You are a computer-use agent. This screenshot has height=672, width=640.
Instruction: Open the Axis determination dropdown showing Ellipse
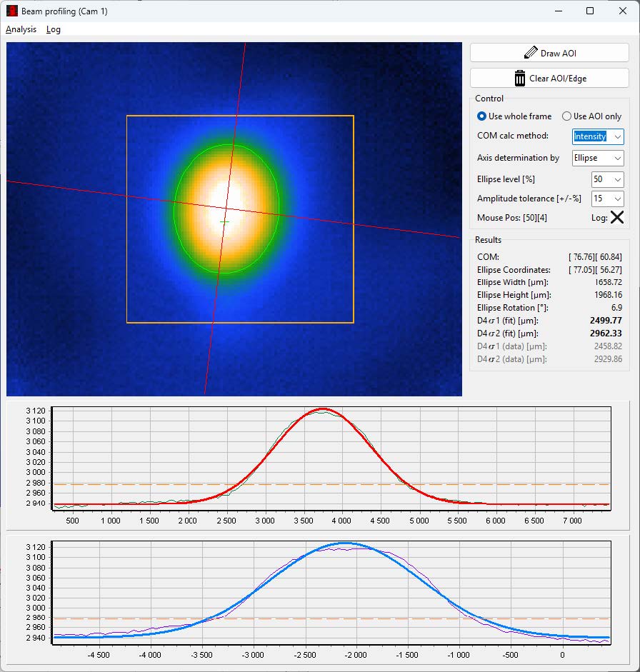pos(619,158)
